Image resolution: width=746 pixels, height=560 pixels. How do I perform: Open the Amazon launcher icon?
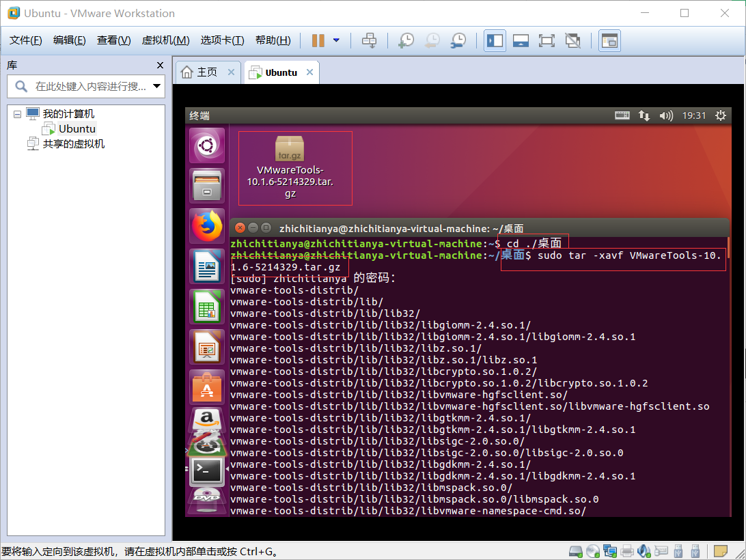coord(207,419)
